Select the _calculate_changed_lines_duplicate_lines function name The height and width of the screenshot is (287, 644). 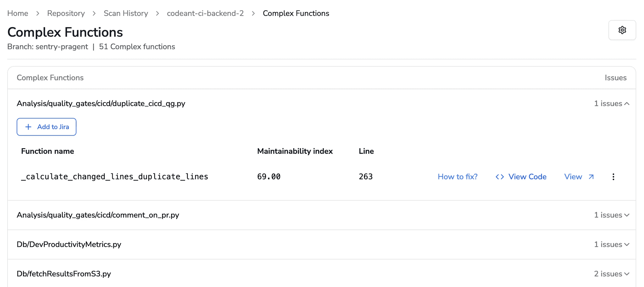(x=114, y=177)
